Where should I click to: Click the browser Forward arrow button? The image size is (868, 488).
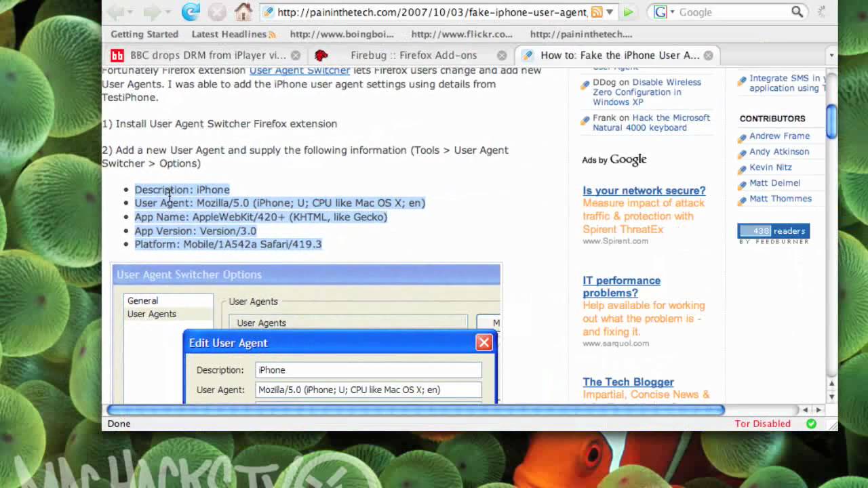point(151,12)
